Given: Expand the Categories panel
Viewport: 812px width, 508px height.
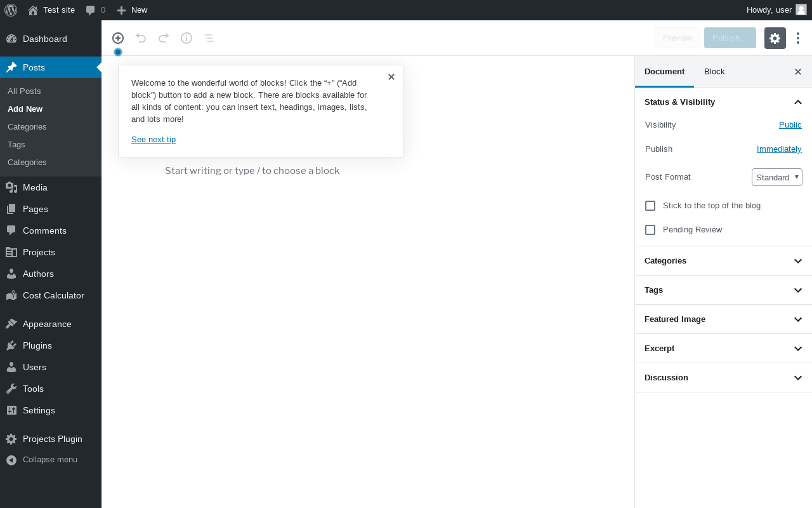Looking at the screenshot, I should click(x=723, y=261).
